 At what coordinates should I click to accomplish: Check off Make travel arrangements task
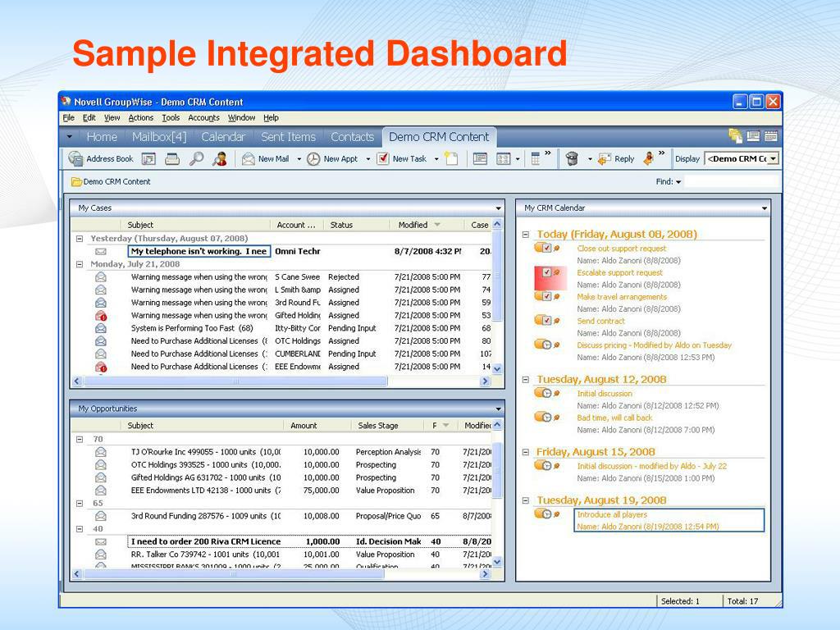click(546, 296)
